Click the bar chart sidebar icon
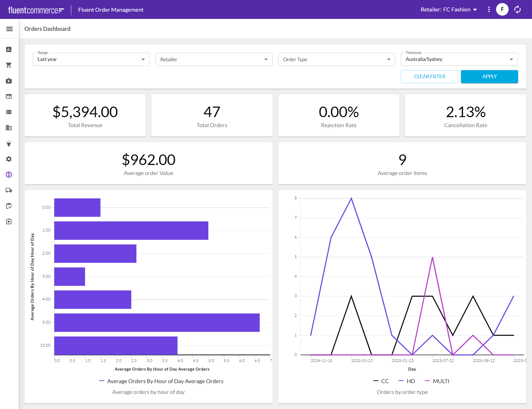 [9, 50]
